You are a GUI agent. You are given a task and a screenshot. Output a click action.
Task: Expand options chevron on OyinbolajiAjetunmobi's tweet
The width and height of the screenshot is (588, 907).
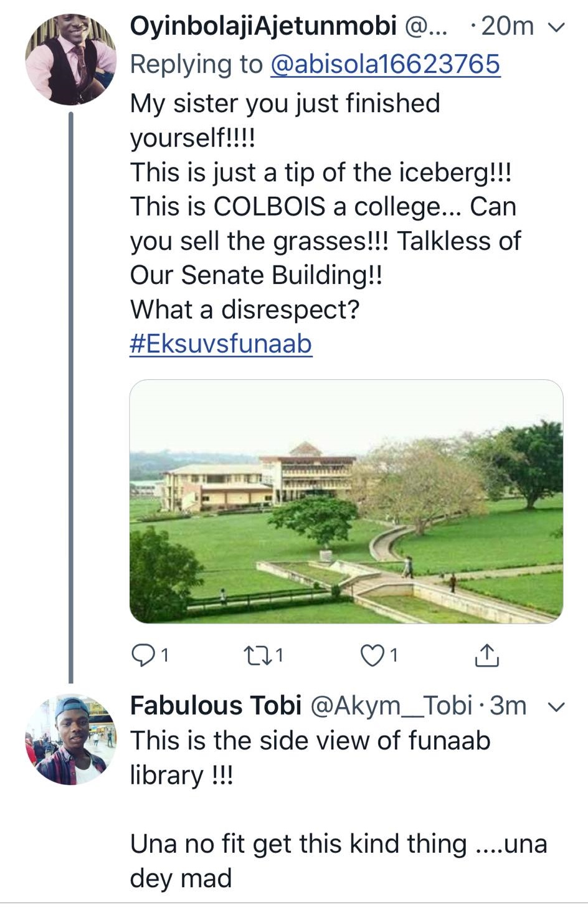[555, 27]
